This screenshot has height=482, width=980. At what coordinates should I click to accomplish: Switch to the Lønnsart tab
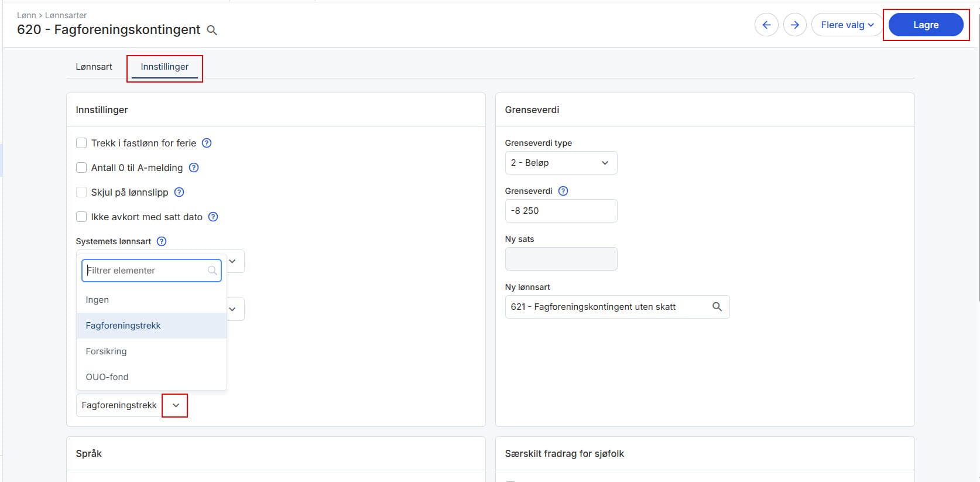click(x=94, y=67)
